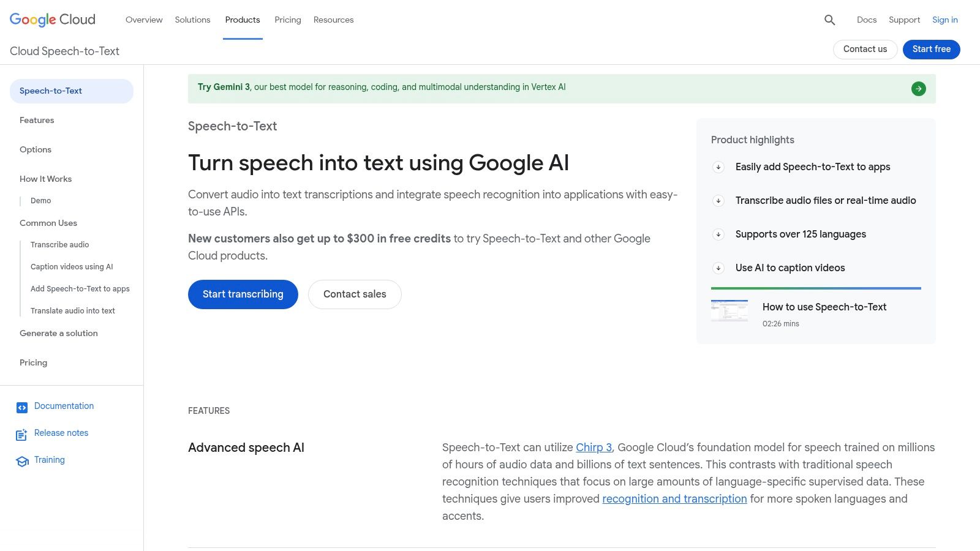Click the Release notes icon
Viewport: 980px width, 551px height.
[x=21, y=435]
